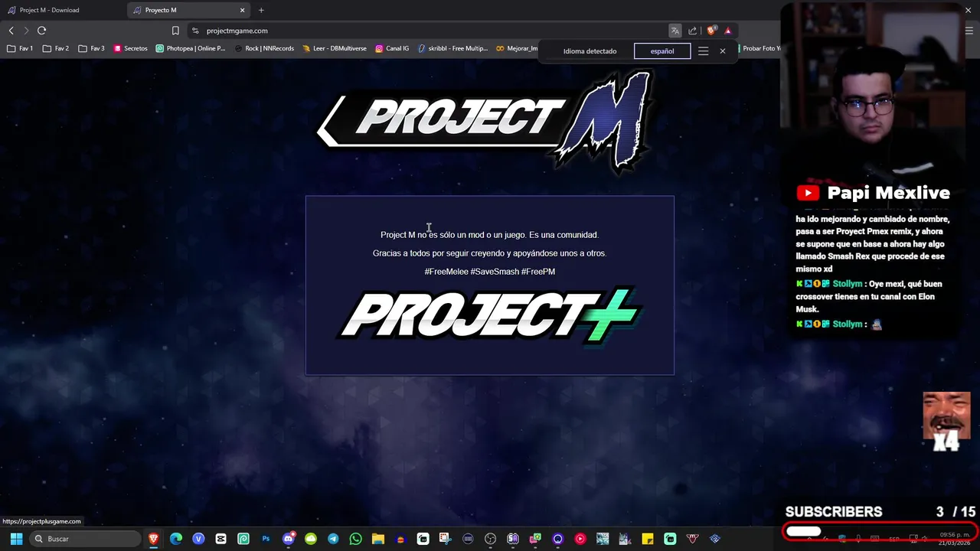The image size is (980, 551).
Task: Open the Leer - DBMultiverse bookmark
Action: 335,48
